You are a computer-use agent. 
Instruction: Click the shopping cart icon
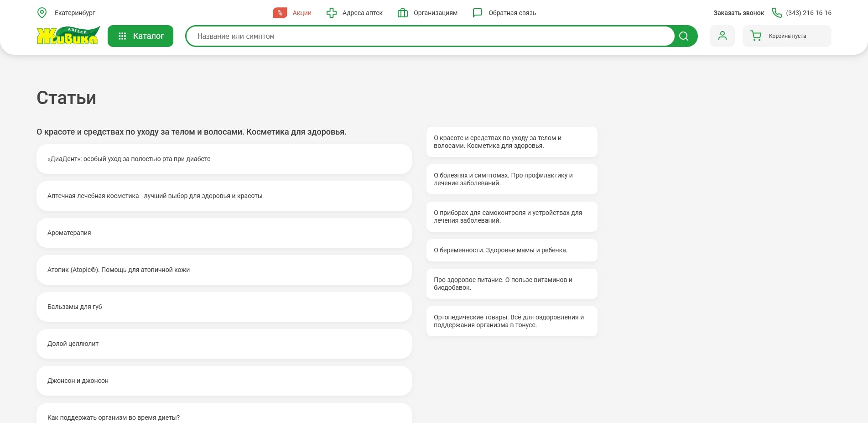(x=756, y=36)
